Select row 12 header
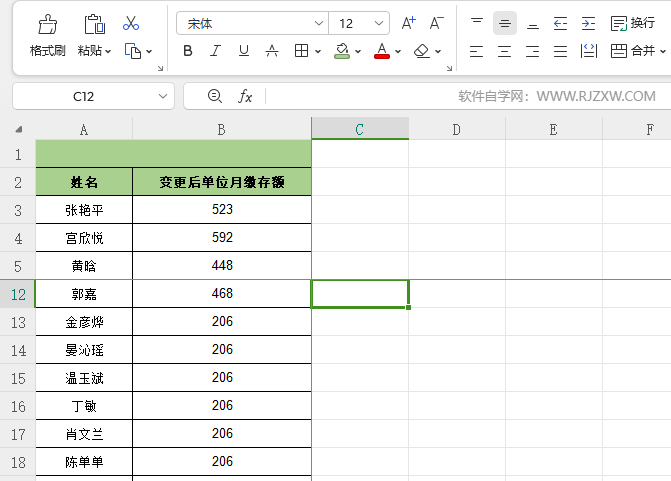 coord(18,294)
